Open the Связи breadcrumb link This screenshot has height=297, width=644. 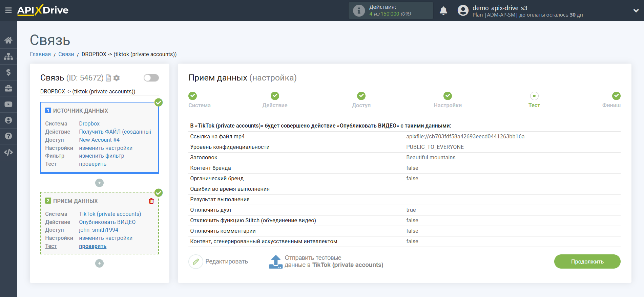pyautogui.click(x=66, y=54)
